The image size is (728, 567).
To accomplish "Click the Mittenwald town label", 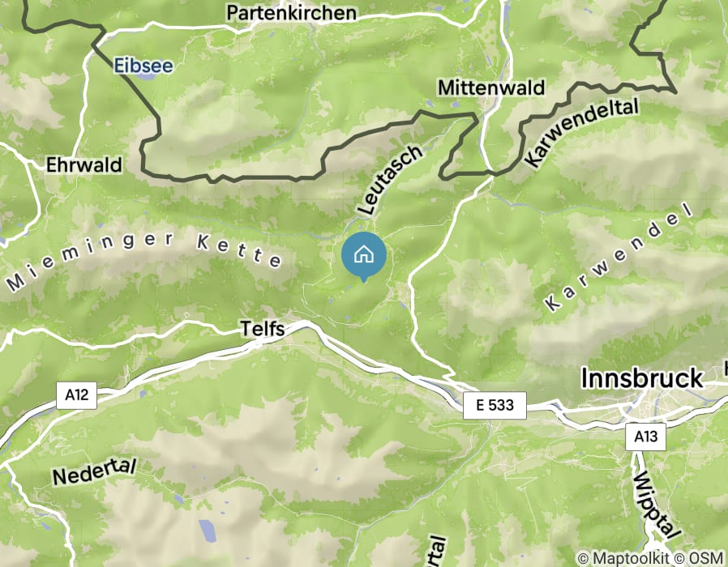I will [491, 87].
